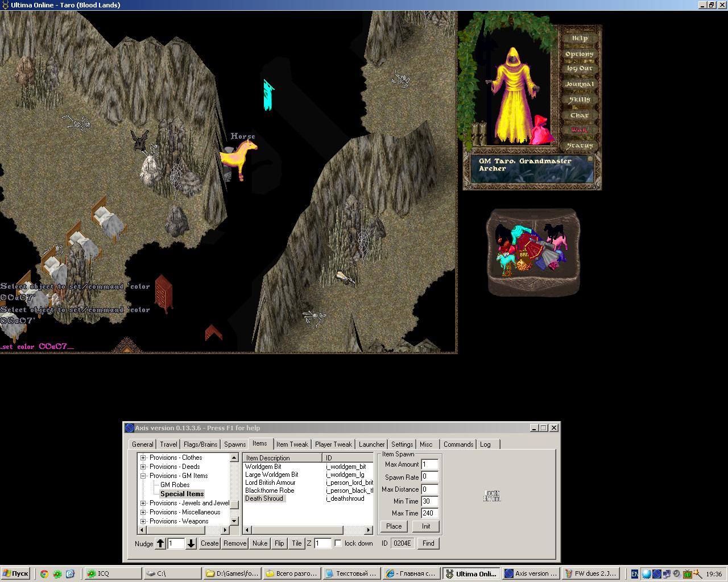Screen dimensions: 728x582
Task: Click the Spawn Rate input field
Action: coord(430,477)
